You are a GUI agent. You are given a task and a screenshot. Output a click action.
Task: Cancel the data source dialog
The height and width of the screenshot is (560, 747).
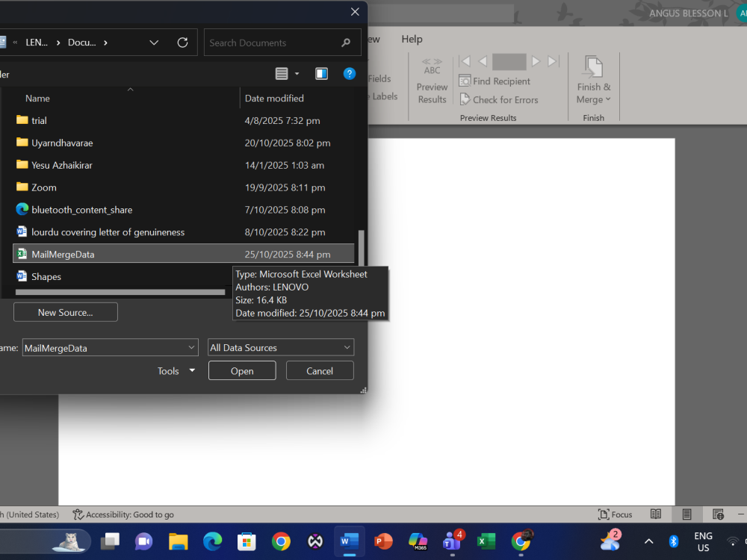coord(320,371)
